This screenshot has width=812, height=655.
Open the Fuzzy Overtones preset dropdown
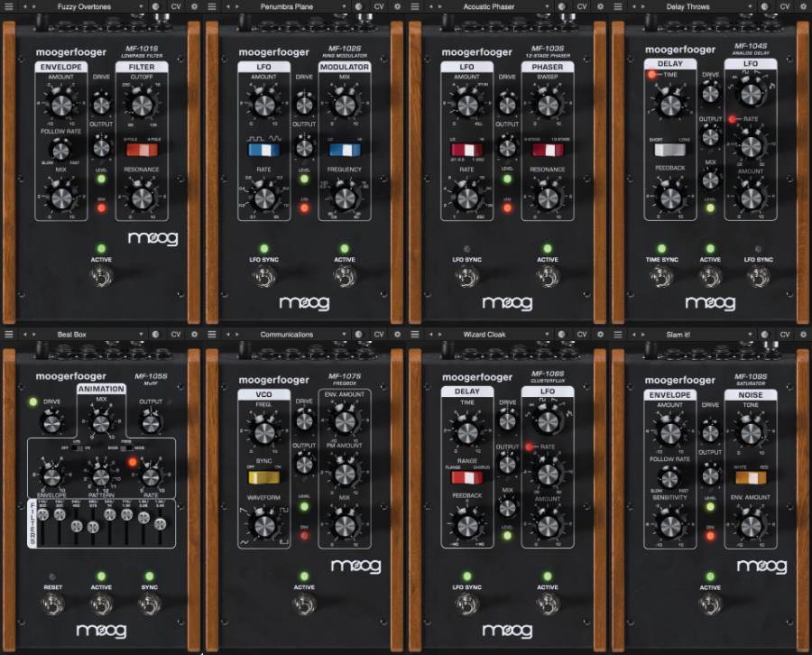[143, 6]
